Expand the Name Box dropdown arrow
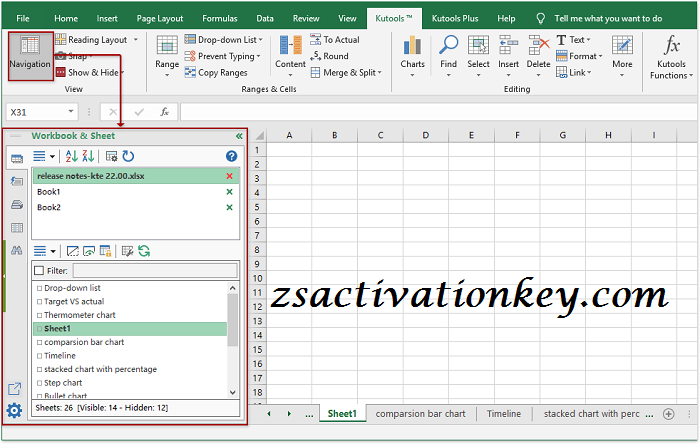The width and height of the screenshot is (700, 444). pos(71,112)
